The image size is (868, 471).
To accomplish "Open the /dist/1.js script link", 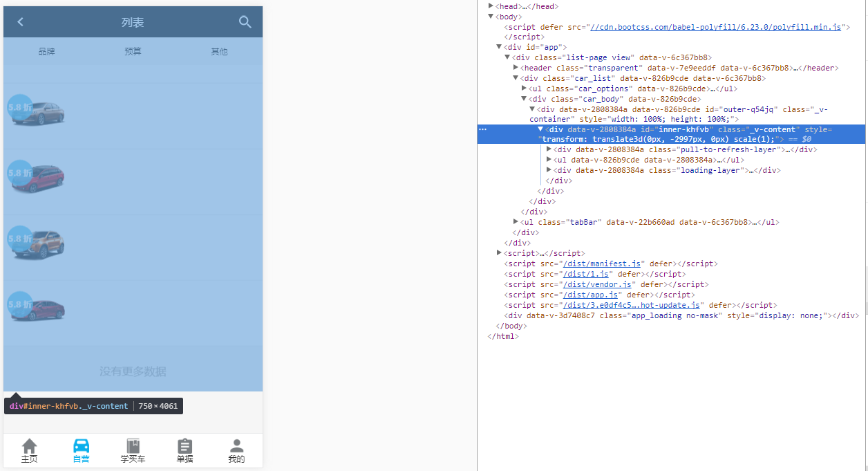I will pyautogui.click(x=585, y=274).
